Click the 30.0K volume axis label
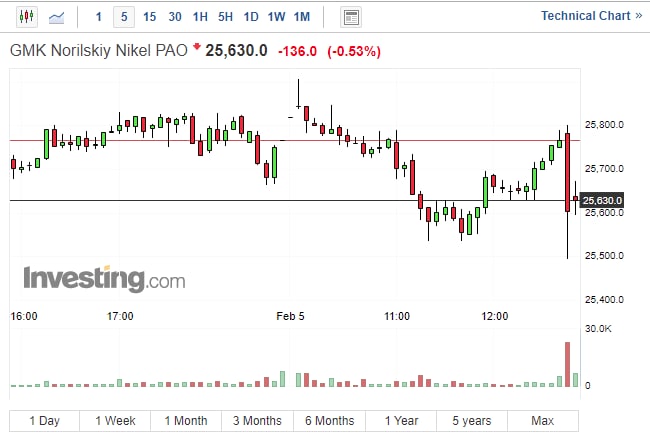 tap(598, 329)
